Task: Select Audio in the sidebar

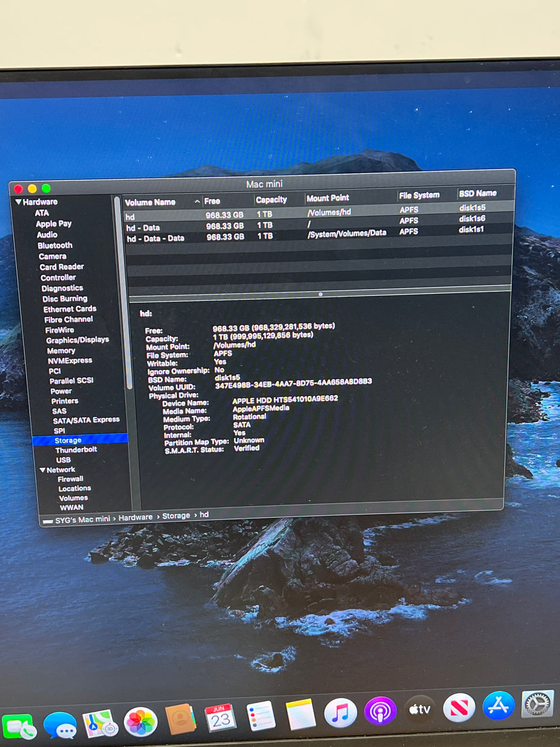Action: pos(47,234)
